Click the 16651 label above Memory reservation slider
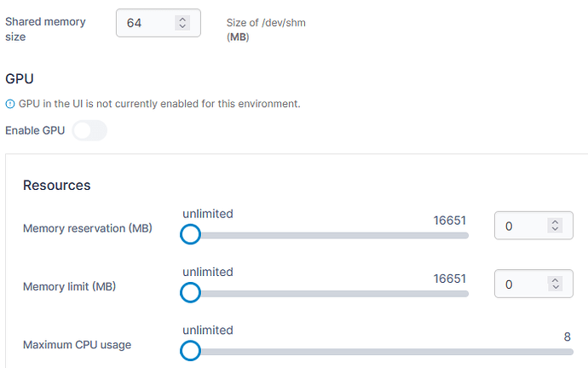 click(x=450, y=220)
